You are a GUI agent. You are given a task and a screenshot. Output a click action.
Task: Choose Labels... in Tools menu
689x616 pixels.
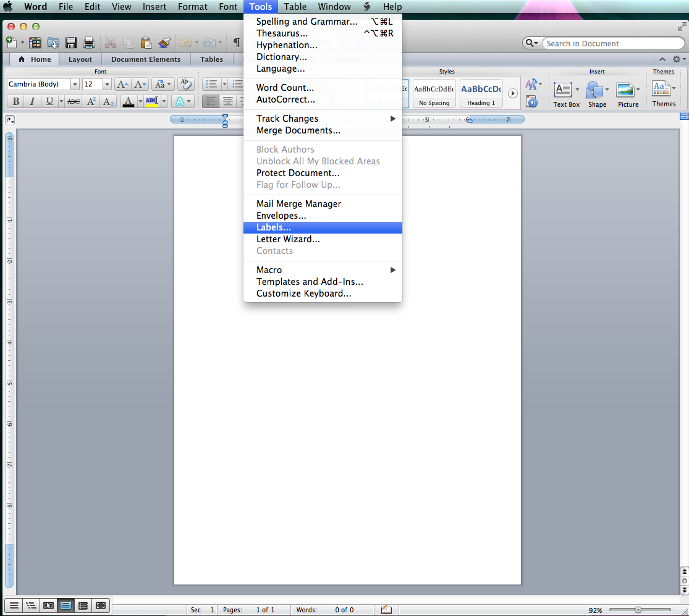323,227
